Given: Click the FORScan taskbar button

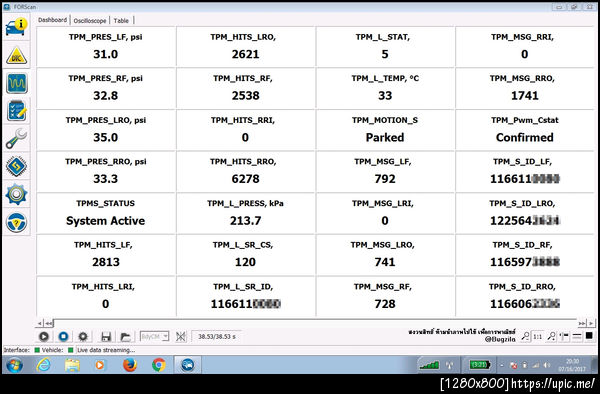Looking at the screenshot, I should pyautogui.click(x=188, y=365).
